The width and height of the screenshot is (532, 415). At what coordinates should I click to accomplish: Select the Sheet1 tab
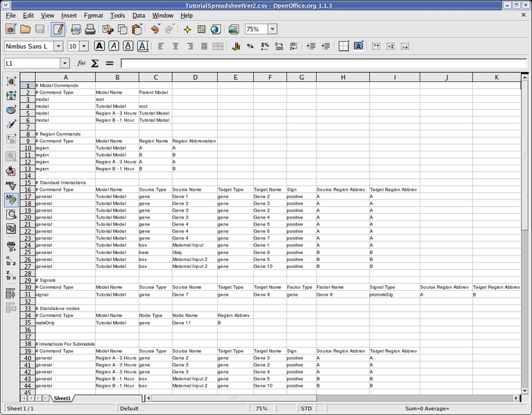[62, 398]
